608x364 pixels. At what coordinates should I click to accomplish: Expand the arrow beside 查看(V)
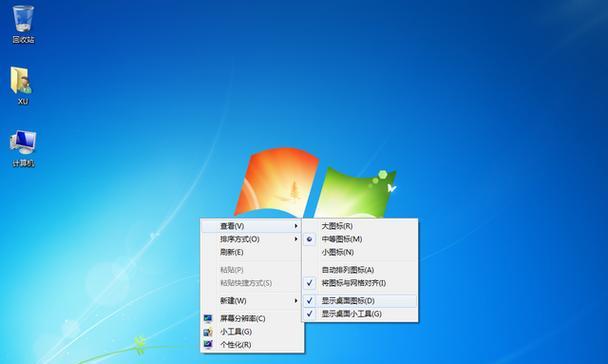click(x=296, y=226)
